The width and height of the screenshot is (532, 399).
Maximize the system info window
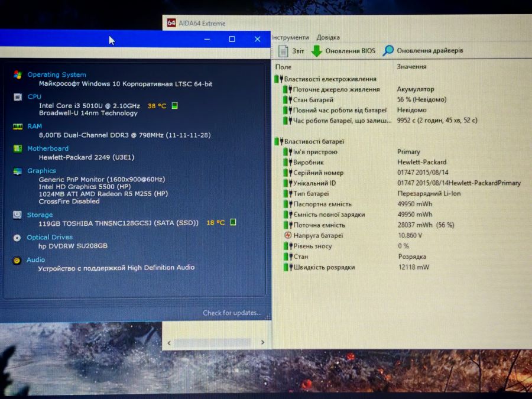tap(232, 39)
